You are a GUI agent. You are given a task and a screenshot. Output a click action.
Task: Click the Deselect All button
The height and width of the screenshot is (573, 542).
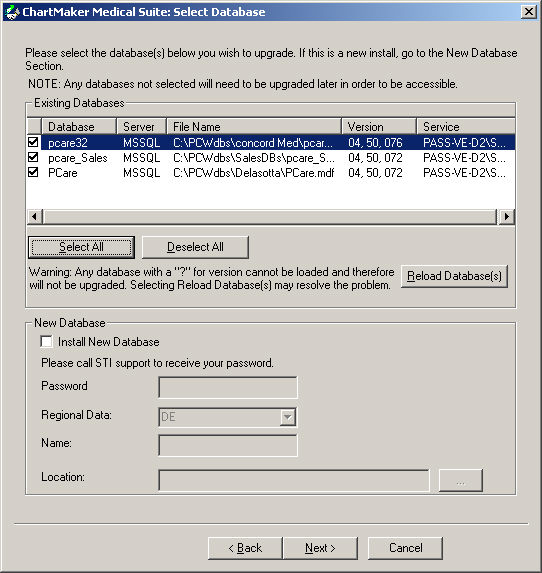click(x=195, y=247)
